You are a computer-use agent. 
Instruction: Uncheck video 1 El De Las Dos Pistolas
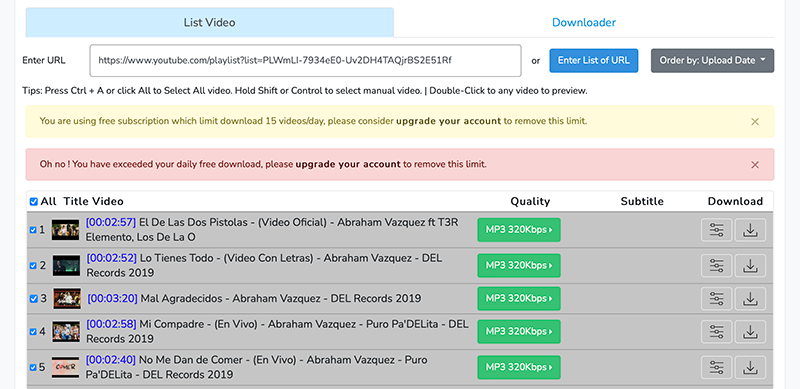pyautogui.click(x=33, y=230)
